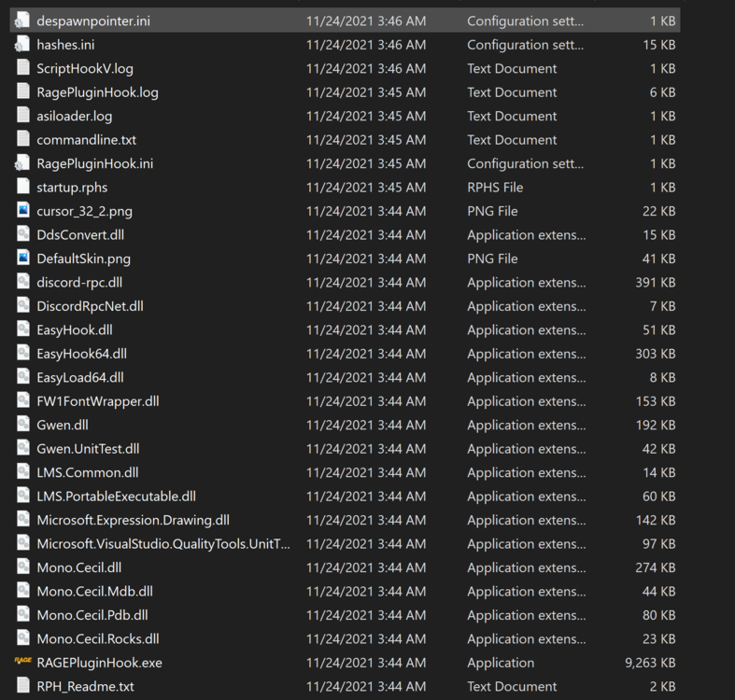Select file name RPH_Readme.txt

pos(85,686)
